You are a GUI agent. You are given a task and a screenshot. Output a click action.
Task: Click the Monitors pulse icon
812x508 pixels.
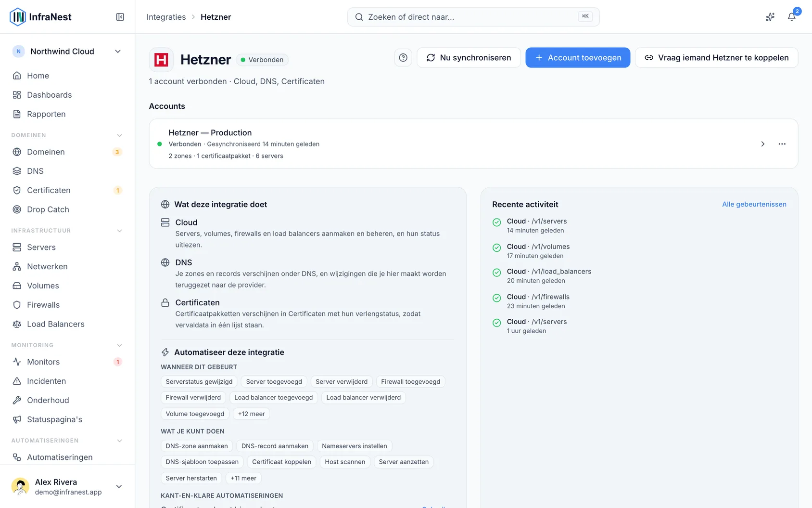click(17, 362)
